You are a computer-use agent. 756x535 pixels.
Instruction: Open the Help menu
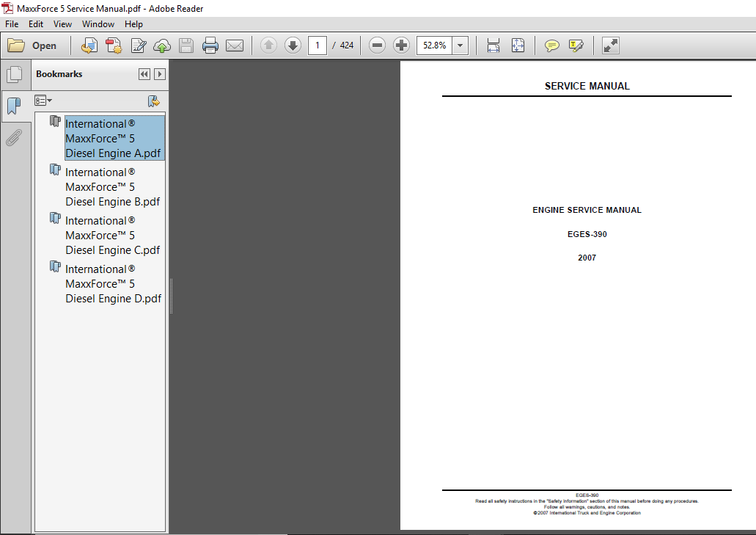point(133,24)
